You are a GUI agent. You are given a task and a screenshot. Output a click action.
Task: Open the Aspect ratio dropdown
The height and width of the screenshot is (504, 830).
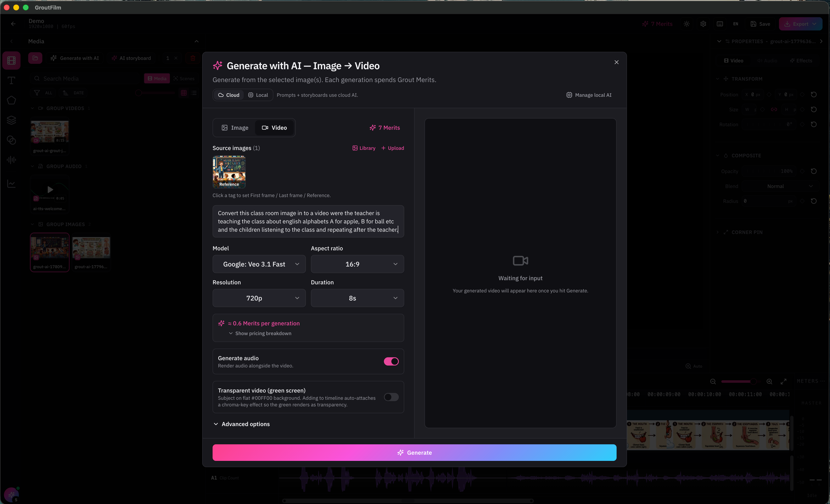357,264
